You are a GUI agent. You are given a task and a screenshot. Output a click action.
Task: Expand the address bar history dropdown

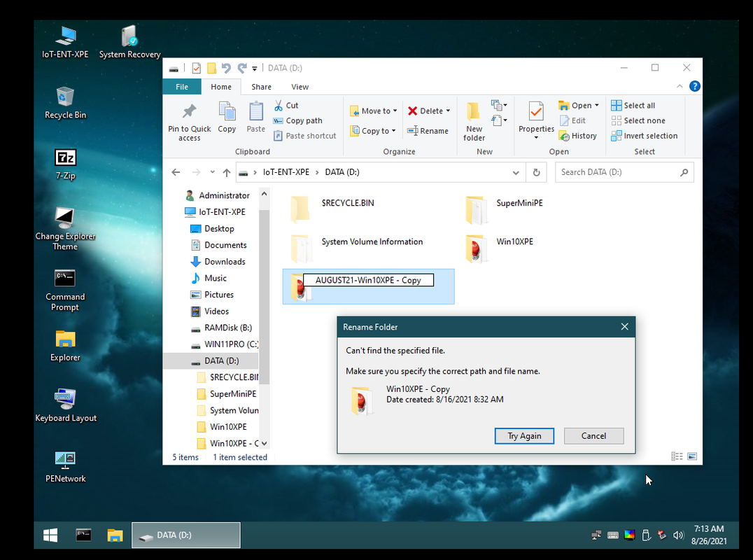click(x=516, y=172)
